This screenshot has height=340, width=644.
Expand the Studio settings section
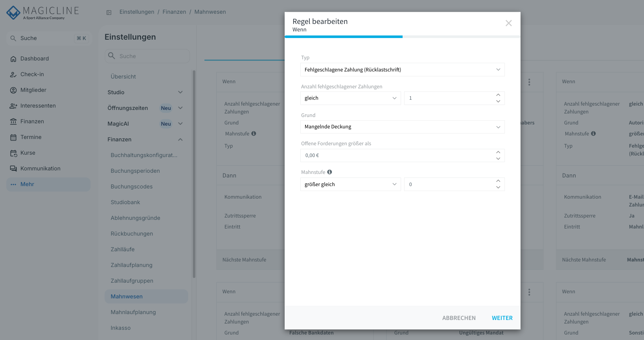point(145,92)
